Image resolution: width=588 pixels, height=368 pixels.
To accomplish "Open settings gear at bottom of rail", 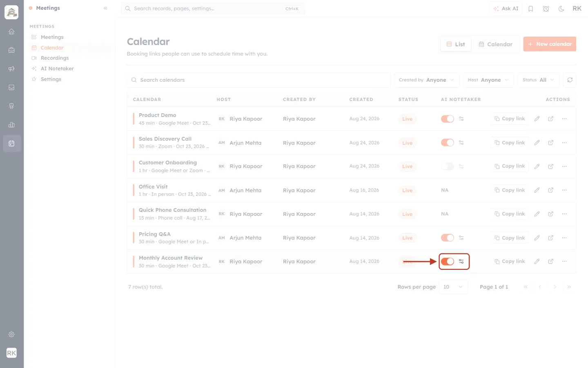I will pos(11,334).
